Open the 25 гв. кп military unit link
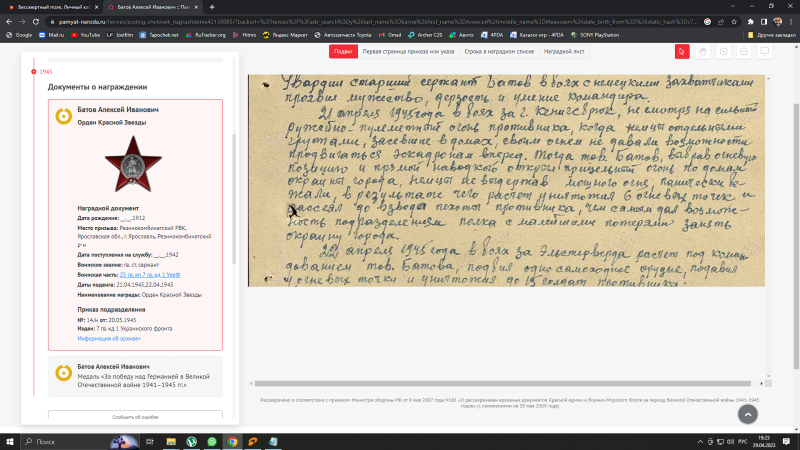The image size is (800, 450). click(x=149, y=275)
